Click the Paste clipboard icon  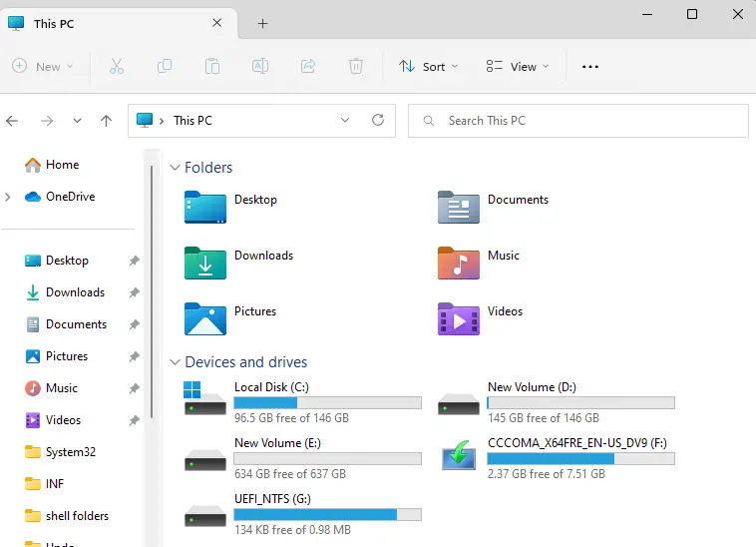pyautogui.click(x=212, y=66)
